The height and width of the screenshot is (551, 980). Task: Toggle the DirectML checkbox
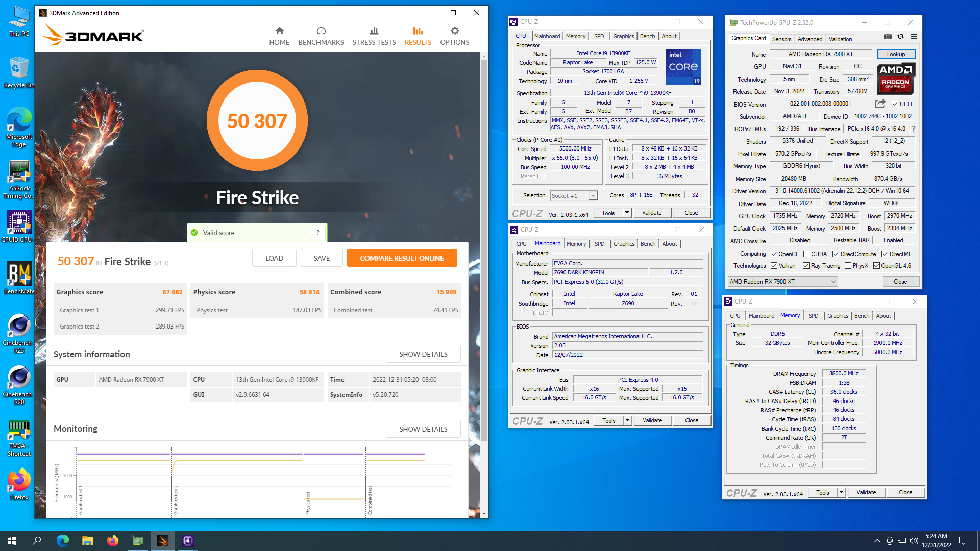click(x=885, y=254)
